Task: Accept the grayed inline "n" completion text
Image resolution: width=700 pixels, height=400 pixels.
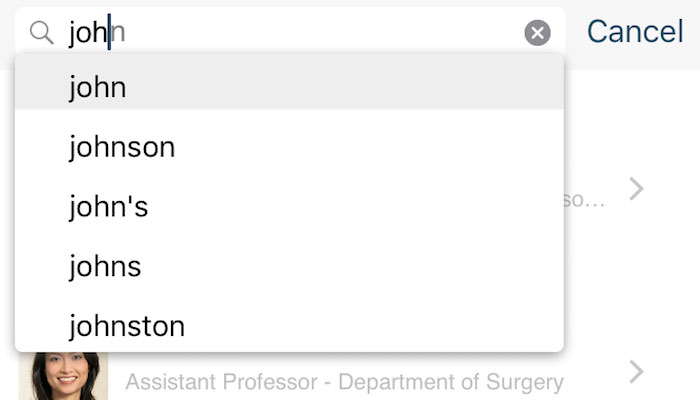Action: tap(119, 33)
